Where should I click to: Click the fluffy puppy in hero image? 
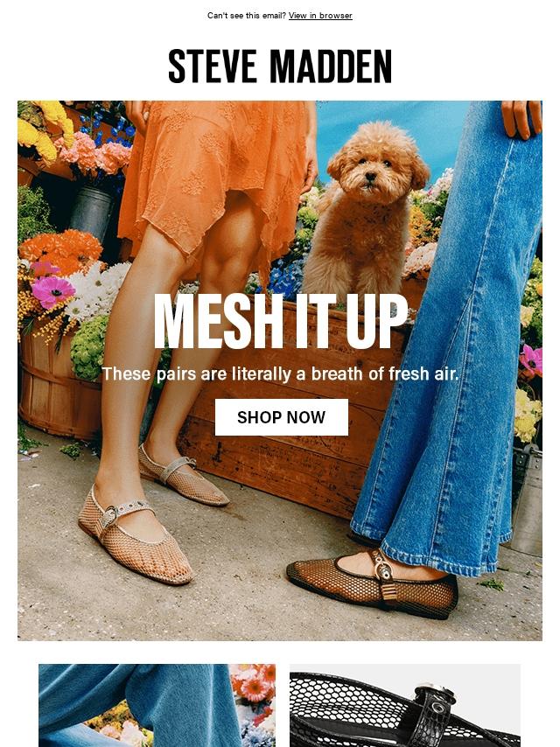(365, 210)
